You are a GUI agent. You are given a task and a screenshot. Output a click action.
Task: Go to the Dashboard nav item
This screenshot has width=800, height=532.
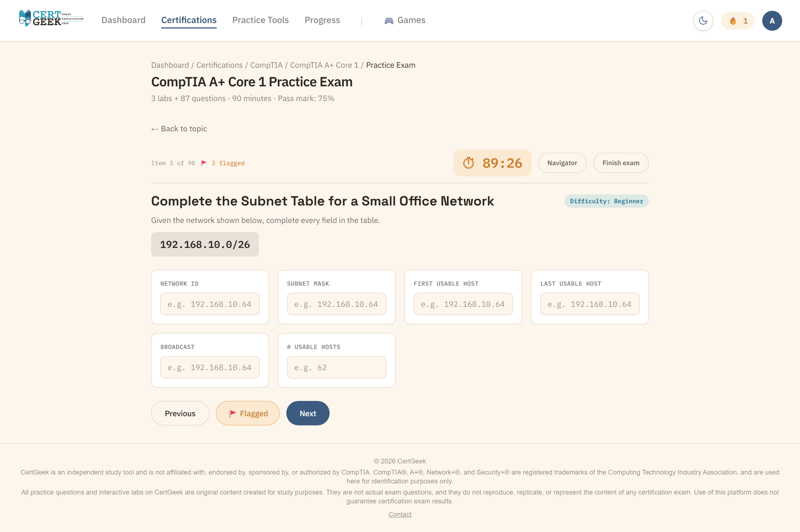pyautogui.click(x=124, y=20)
